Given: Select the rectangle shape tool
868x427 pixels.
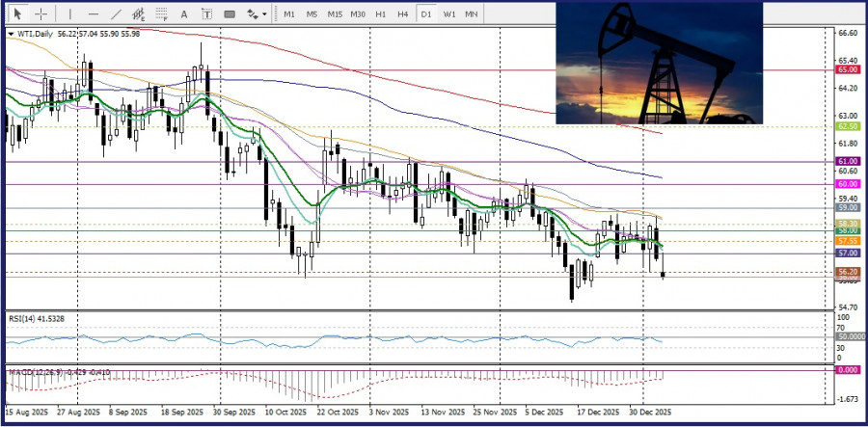Looking at the screenshot, I should [230, 14].
